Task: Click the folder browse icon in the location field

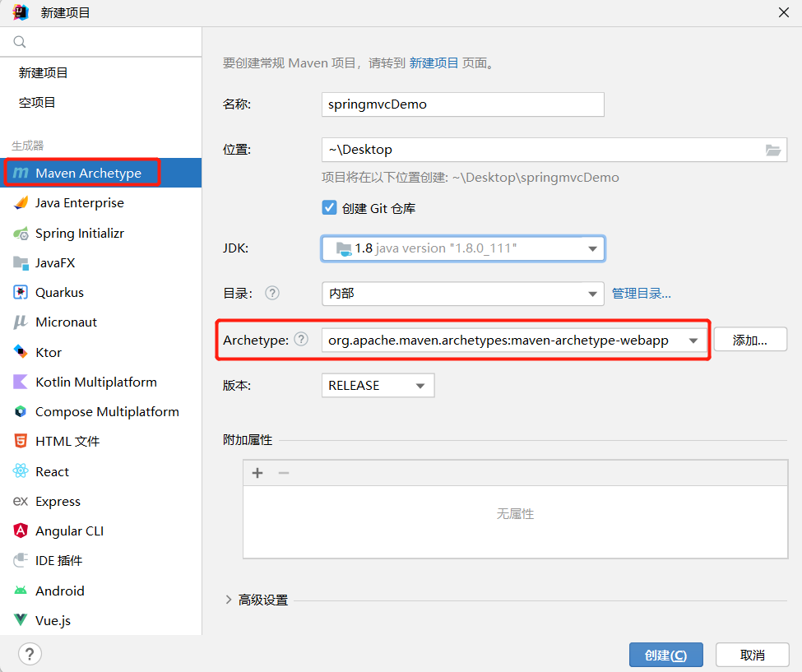Action: [x=772, y=150]
